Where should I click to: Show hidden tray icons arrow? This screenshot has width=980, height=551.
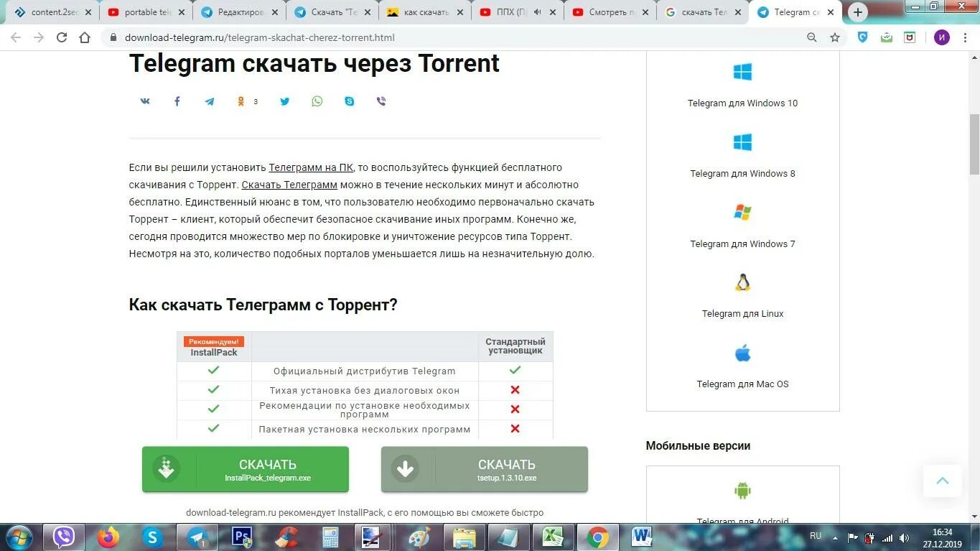834,537
